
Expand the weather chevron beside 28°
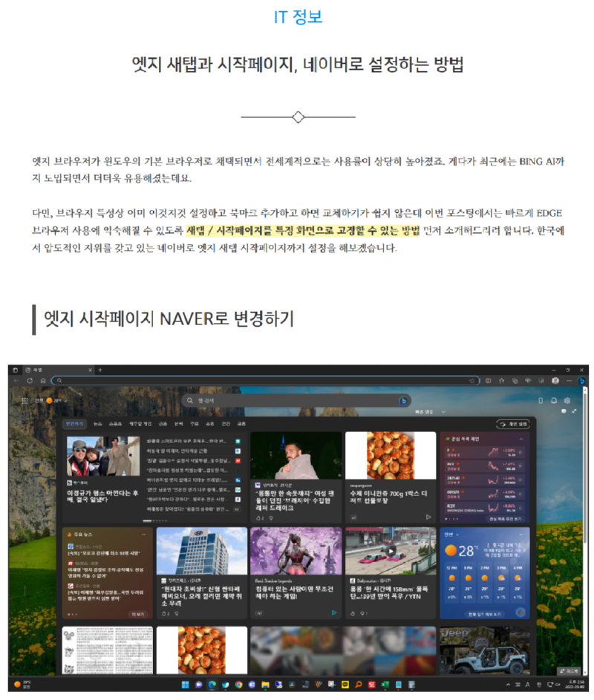point(65,401)
